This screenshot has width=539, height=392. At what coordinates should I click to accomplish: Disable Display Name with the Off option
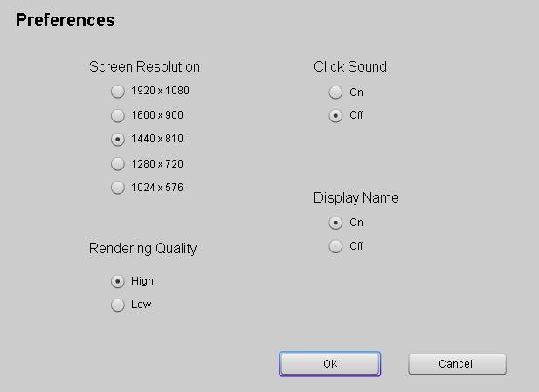335,246
